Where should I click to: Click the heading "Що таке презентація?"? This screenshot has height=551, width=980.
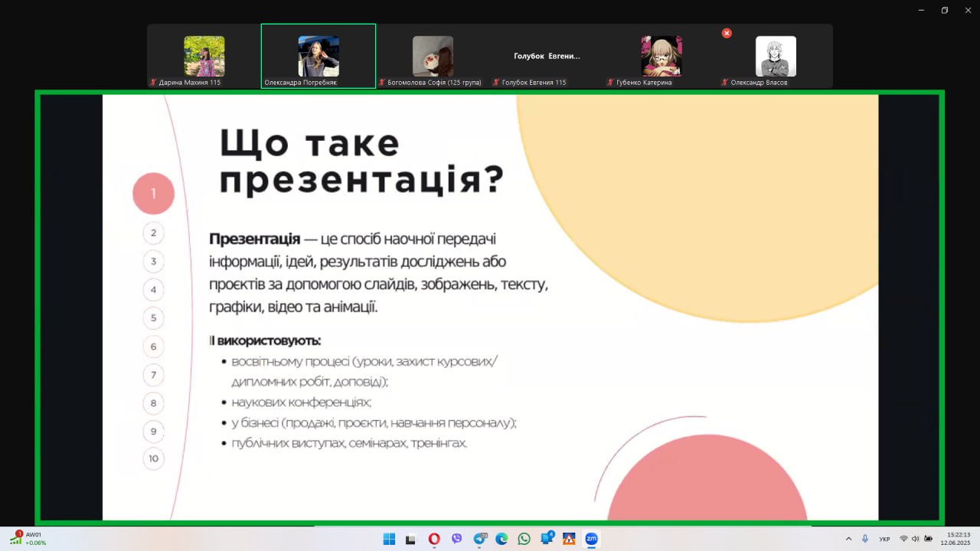pos(361,162)
